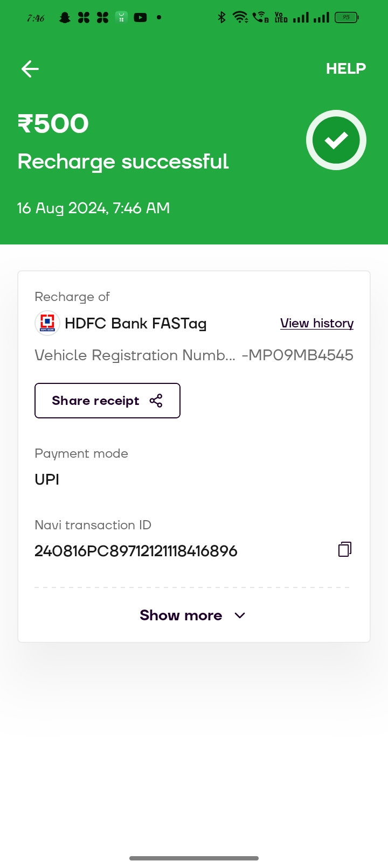Copy the Navi transaction ID
Screen dimensions: 388x868
[x=345, y=549]
